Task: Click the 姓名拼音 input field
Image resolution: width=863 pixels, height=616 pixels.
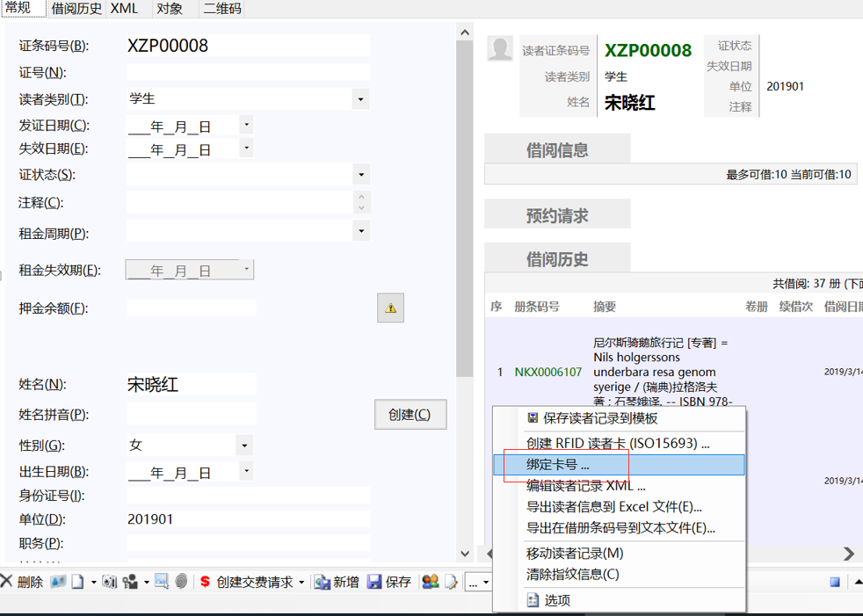Action: pyautogui.click(x=192, y=414)
